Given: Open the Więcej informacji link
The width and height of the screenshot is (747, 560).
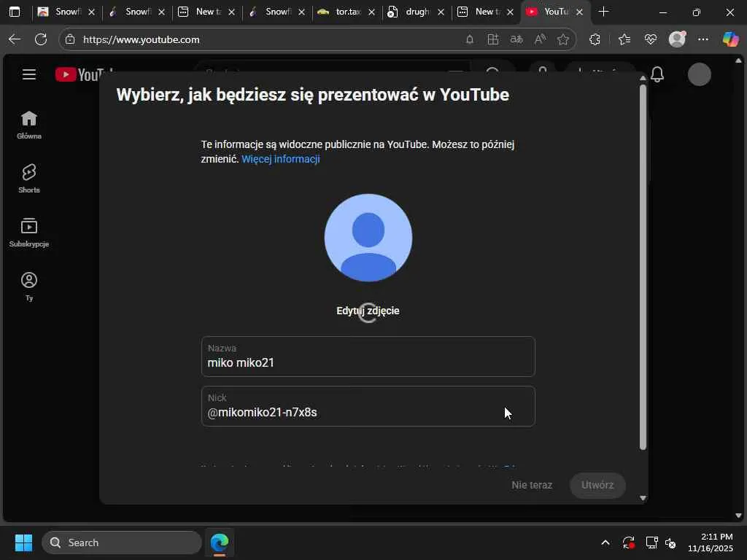Looking at the screenshot, I should 281,159.
